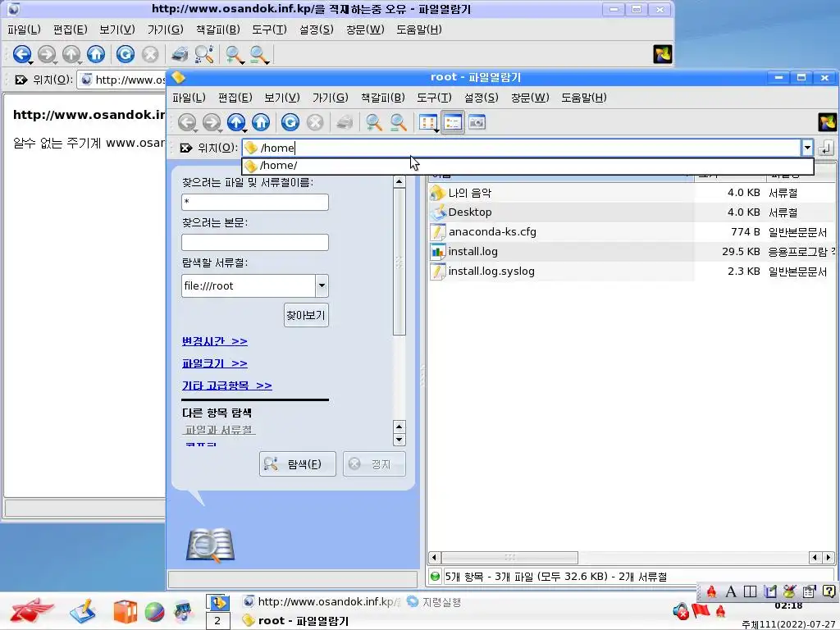
Task: Click Print icon in osandok browser window
Action: (x=180, y=54)
